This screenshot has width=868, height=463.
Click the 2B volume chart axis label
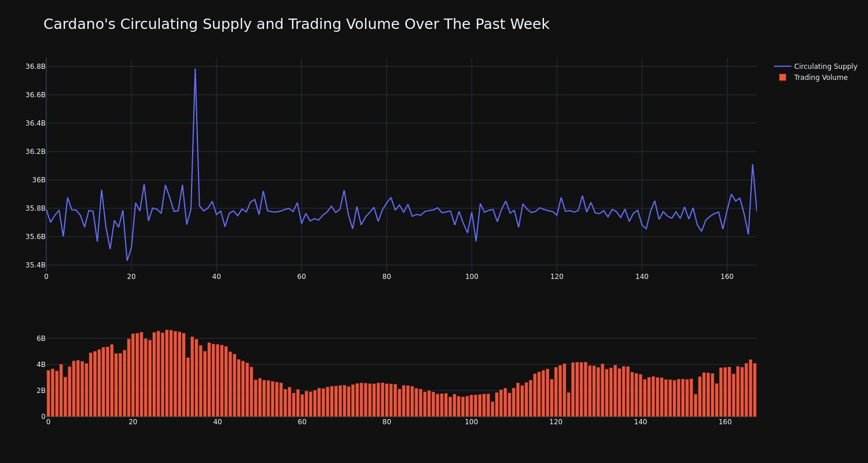(41, 391)
